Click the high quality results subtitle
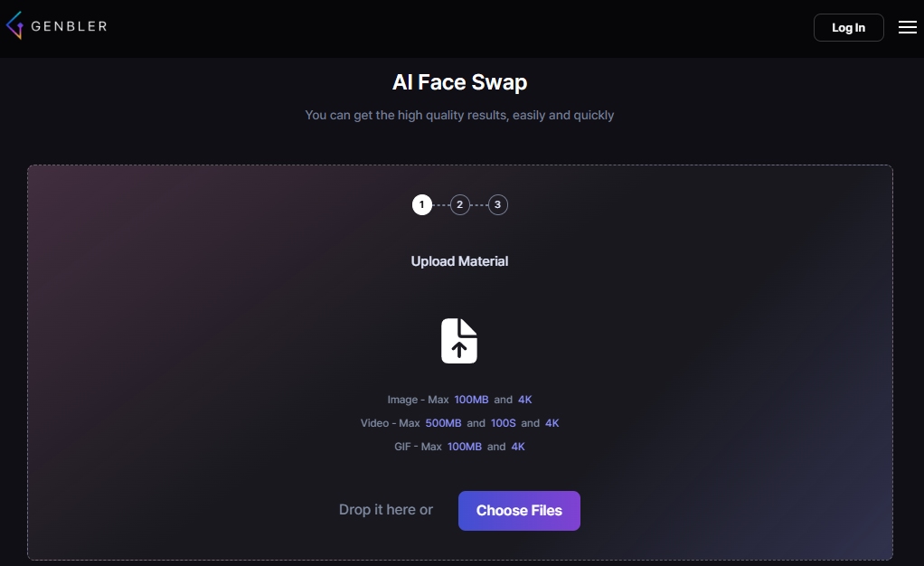Screen dimensions: 924x566 click(x=459, y=116)
